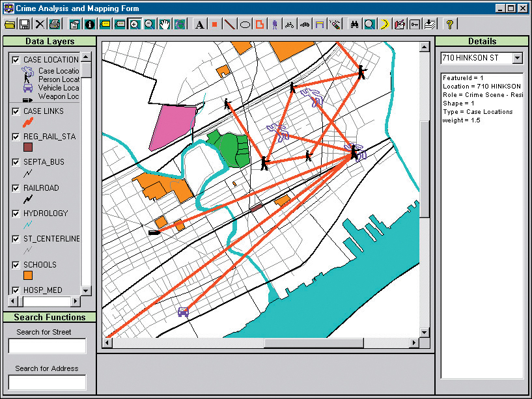Click the purple person icon

point(275,25)
